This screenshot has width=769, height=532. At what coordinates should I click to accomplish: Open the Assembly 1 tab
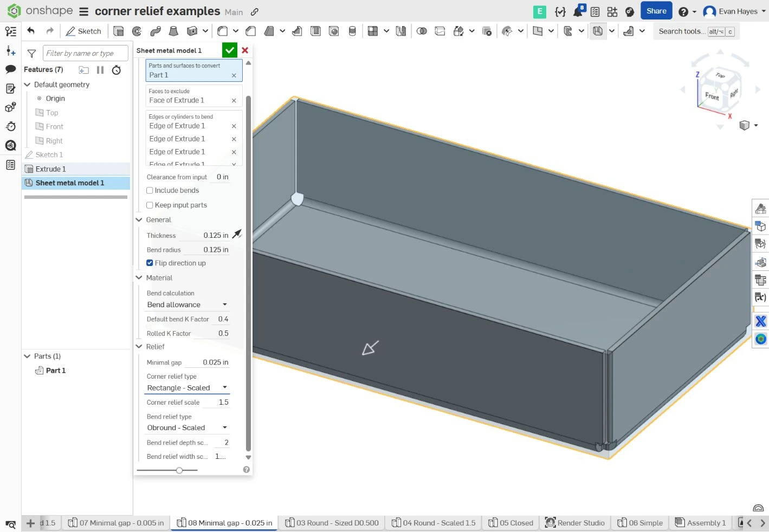(x=700, y=523)
